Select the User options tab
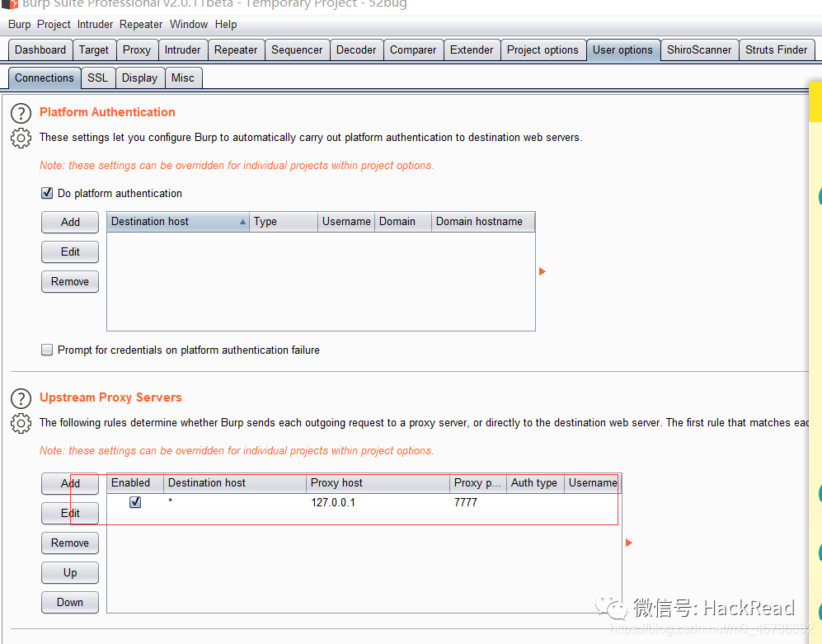 (x=622, y=49)
